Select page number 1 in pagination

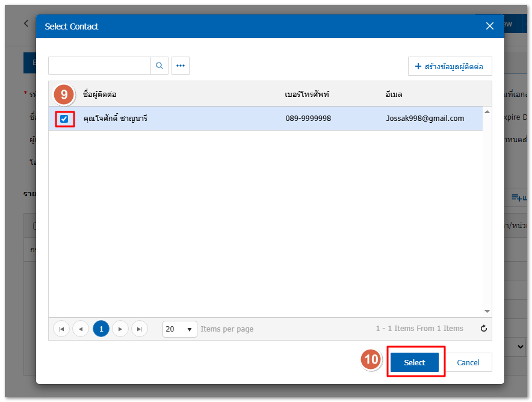click(101, 329)
